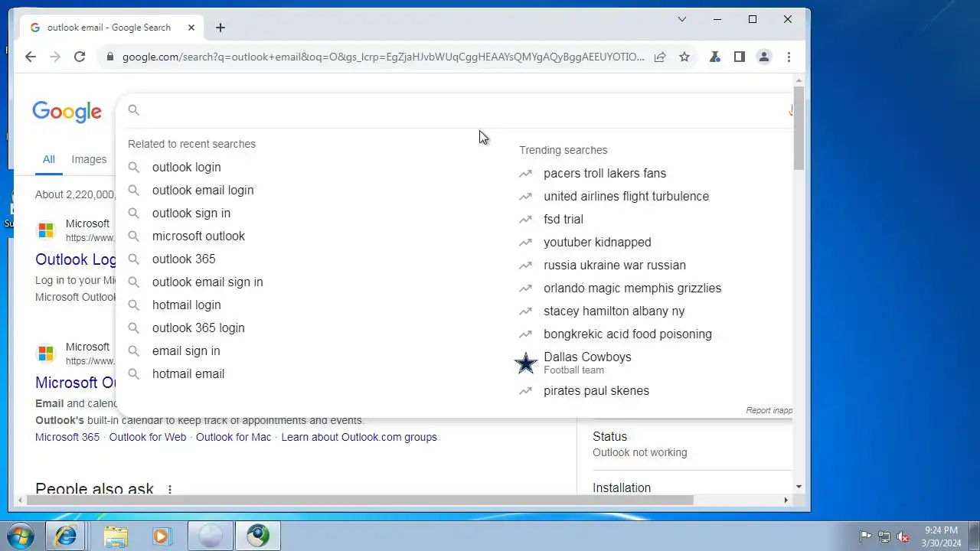Switch to the Images results tab
This screenshot has height=551, width=980.
click(x=89, y=159)
